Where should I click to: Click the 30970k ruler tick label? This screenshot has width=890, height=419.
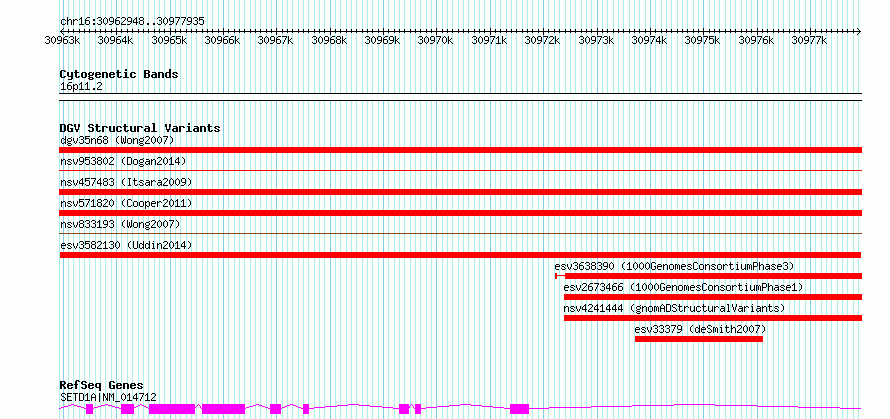click(x=436, y=40)
